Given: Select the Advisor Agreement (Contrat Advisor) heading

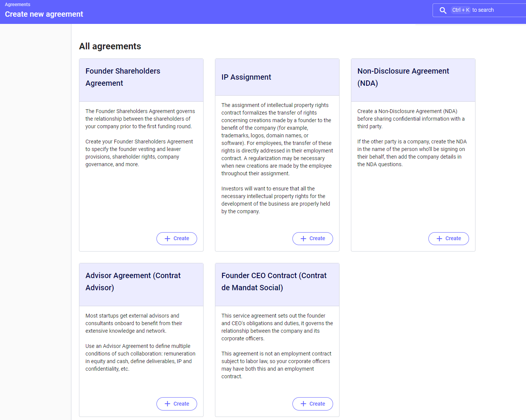Looking at the screenshot, I should pos(133,282).
